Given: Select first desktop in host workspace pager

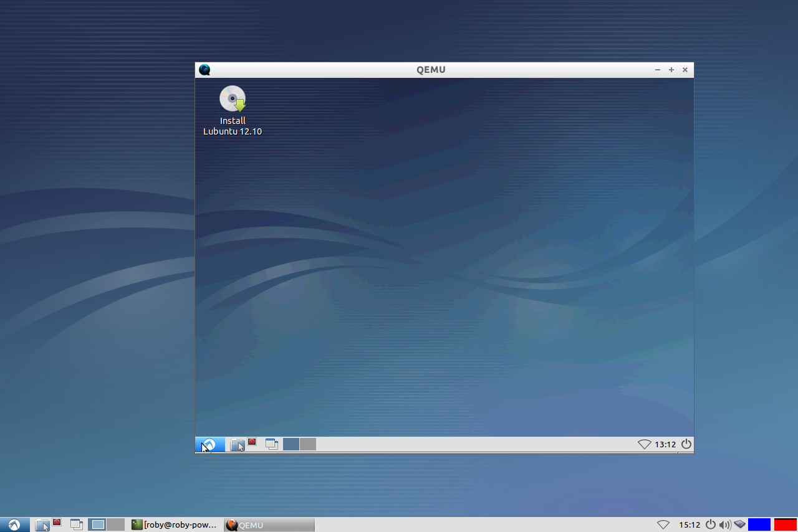Looking at the screenshot, I should click(x=97, y=525).
